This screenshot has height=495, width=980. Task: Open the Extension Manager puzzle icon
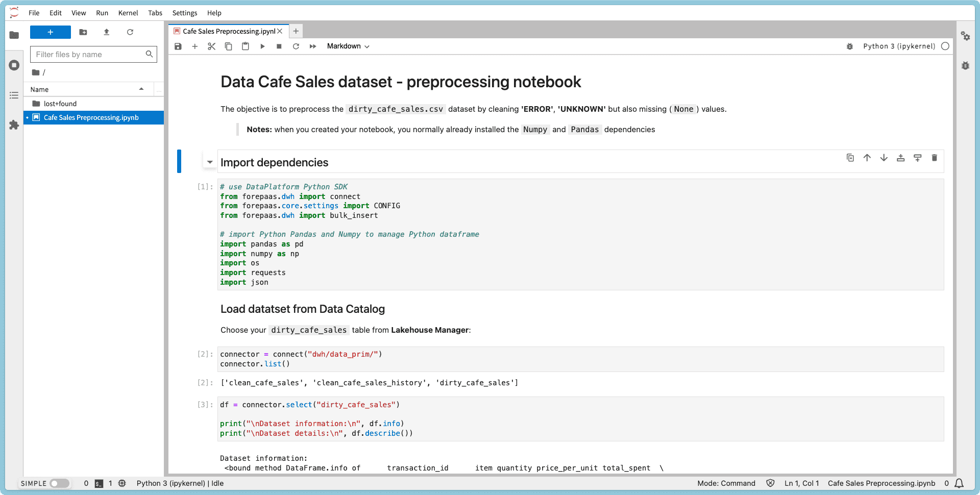click(x=14, y=125)
